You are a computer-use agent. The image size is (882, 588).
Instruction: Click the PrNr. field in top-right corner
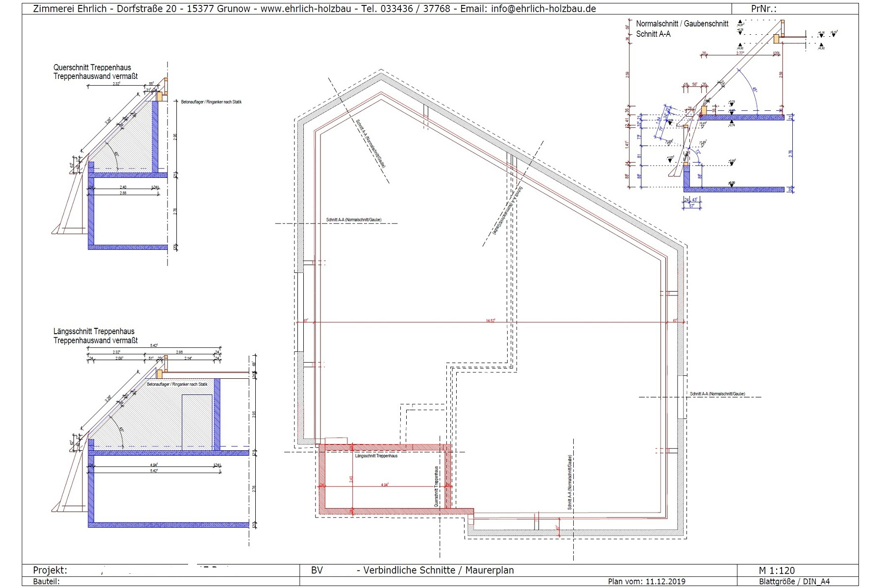[763, 9]
